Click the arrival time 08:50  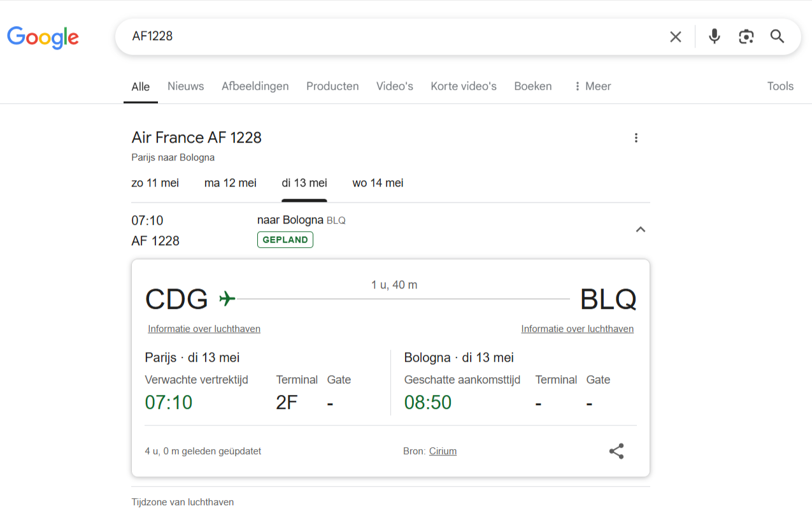[x=428, y=403]
